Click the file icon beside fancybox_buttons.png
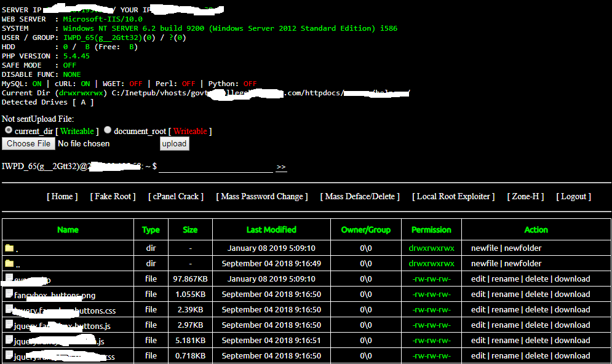 tap(9, 294)
